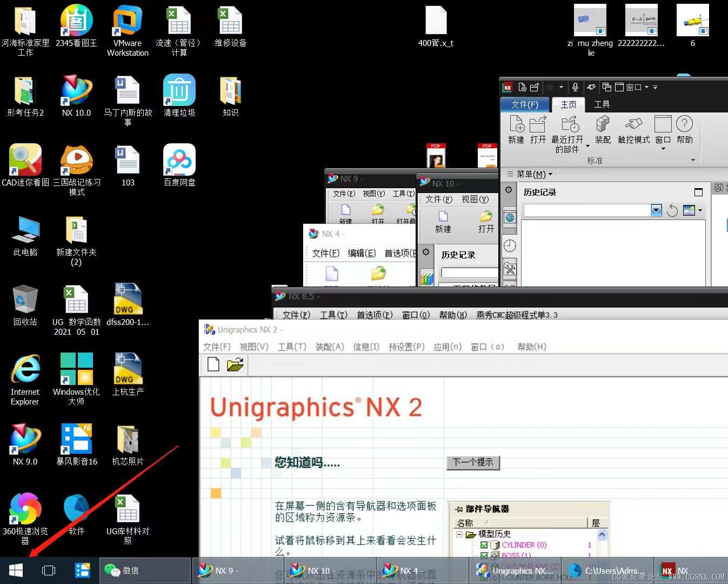Toggle 触控模式 in the NX ribbon
The height and width of the screenshot is (584, 728).
coord(633,124)
